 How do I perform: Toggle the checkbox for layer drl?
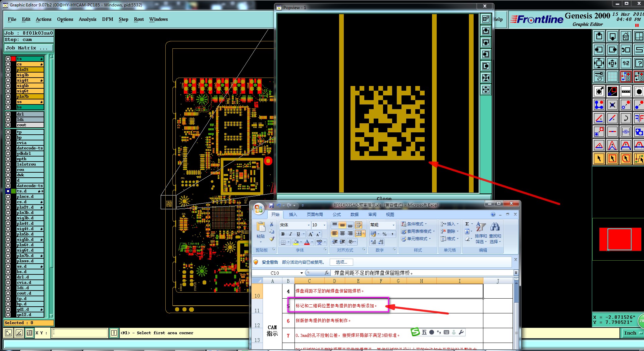(8, 114)
